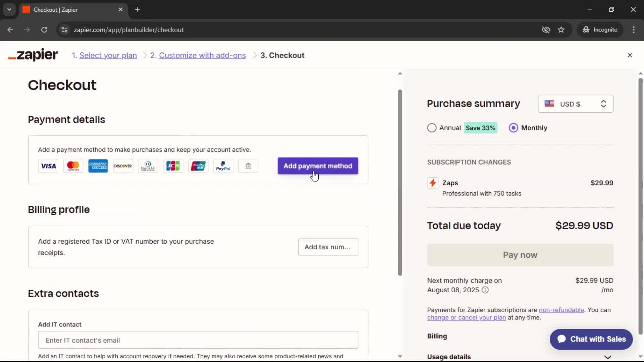Image resolution: width=644 pixels, height=362 pixels.
Task: Open the tab search dropdown arrow
Action: click(9, 10)
